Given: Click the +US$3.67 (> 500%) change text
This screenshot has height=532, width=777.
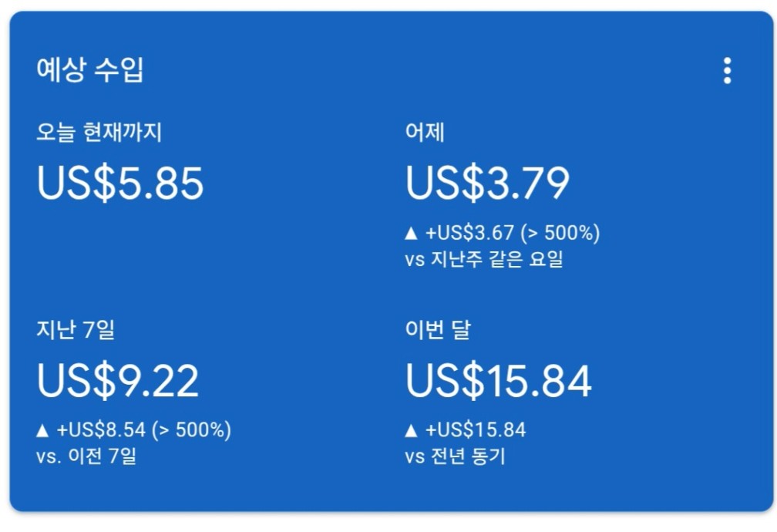Looking at the screenshot, I should tap(513, 233).
